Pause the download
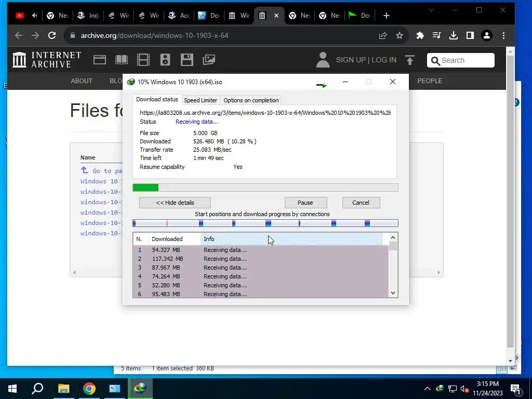Image resolution: width=532 pixels, height=399 pixels. click(305, 203)
